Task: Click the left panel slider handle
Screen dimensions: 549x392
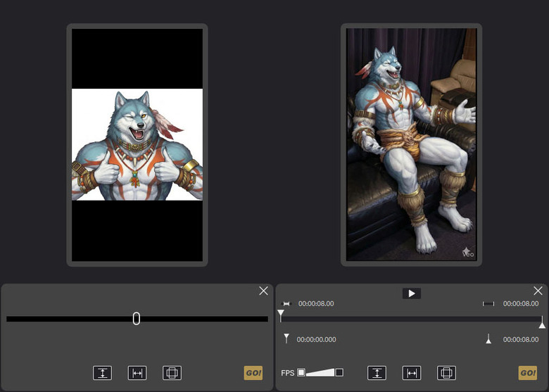Action: pos(137,319)
